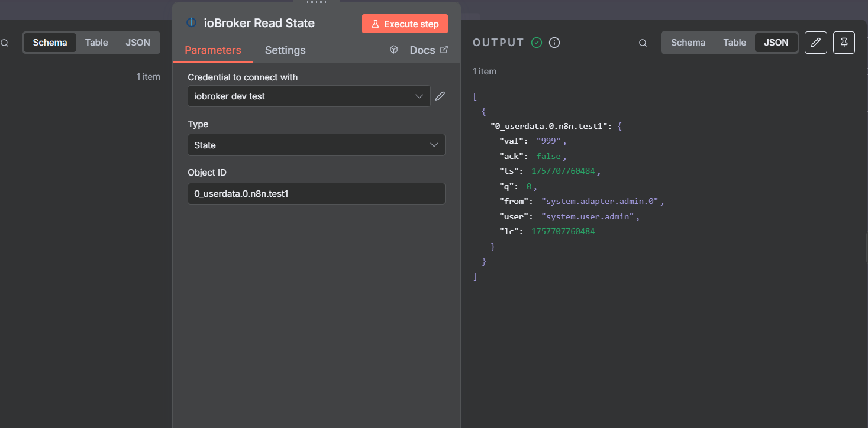Image resolution: width=868 pixels, height=428 pixels.
Task: Pin the output data with pin icon
Action: [x=844, y=43]
